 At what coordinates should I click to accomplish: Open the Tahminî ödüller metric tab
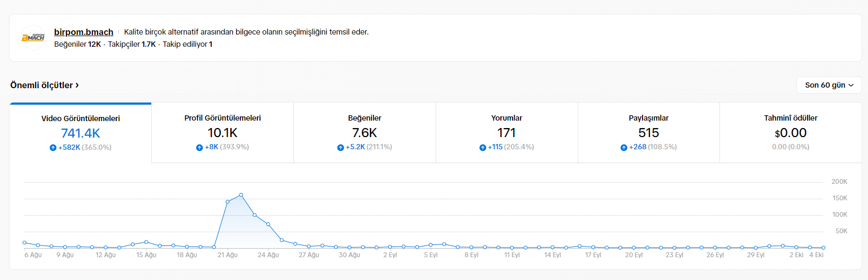coord(791,133)
